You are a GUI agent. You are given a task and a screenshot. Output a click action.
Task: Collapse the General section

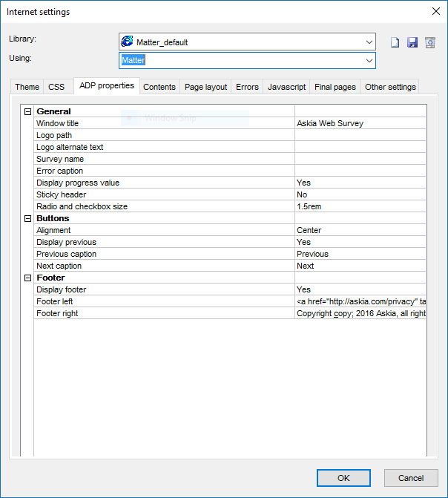click(x=28, y=111)
